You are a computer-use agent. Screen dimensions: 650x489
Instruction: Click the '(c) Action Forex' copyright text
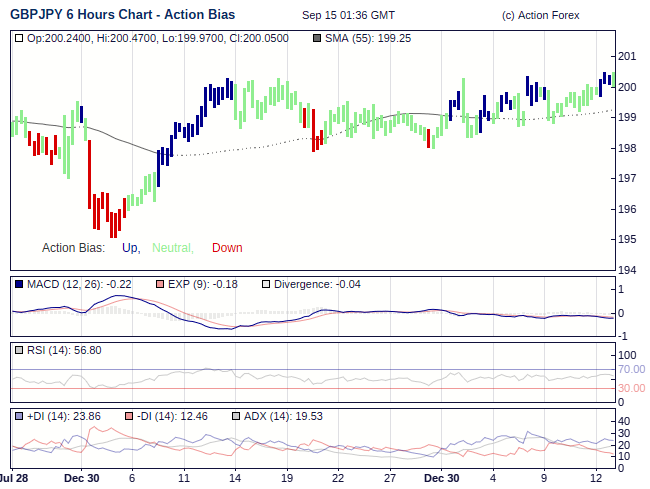click(540, 16)
